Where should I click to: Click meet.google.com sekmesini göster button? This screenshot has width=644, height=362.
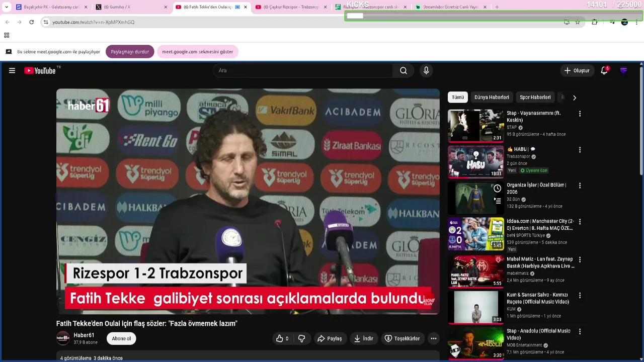click(x=197, y=52)
